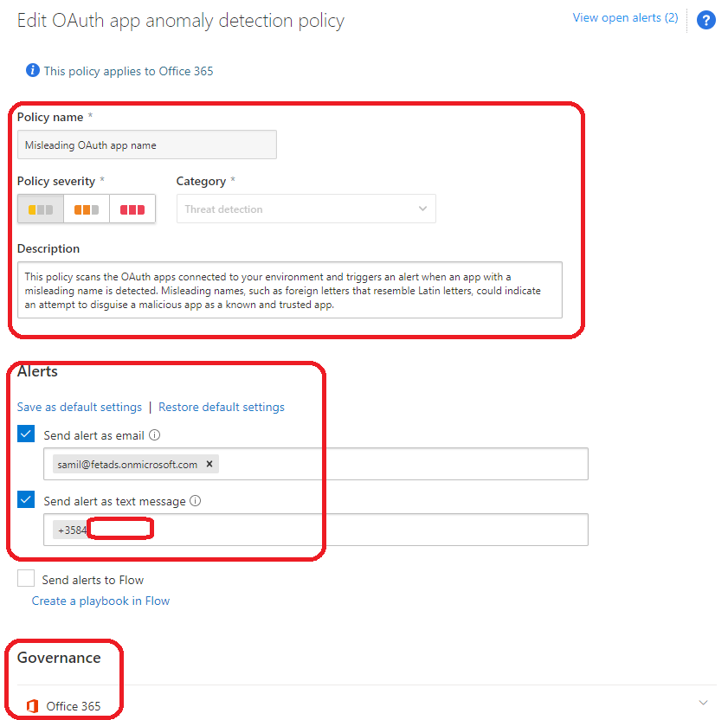Click the info icon beside "This policy applies to Office 365"
The width and height of the screenshot is (728, 720).
pos(33,71)
